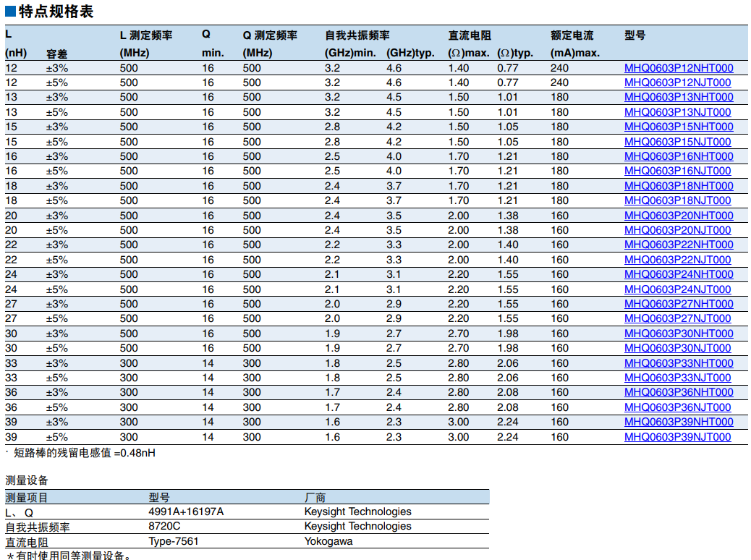Click the 容差 column header
Viewport: 751px width, 560px height.
[x=56, y=54]
